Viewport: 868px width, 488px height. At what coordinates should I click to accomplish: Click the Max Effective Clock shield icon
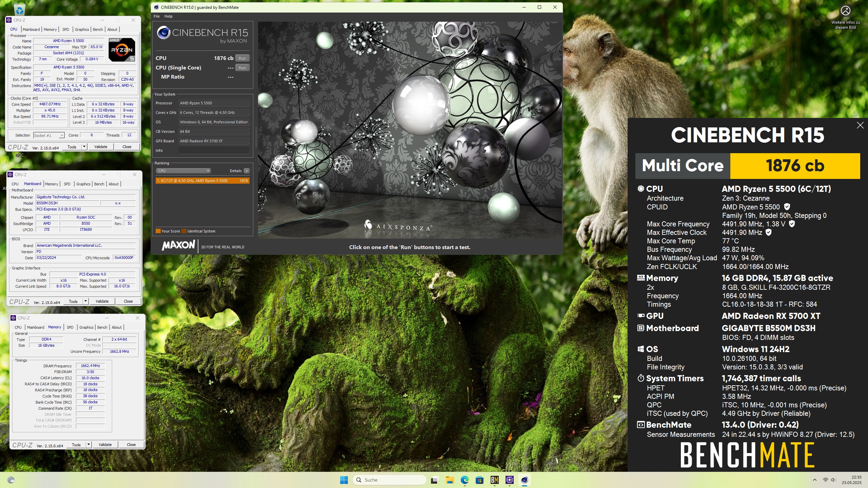(769, 232)
